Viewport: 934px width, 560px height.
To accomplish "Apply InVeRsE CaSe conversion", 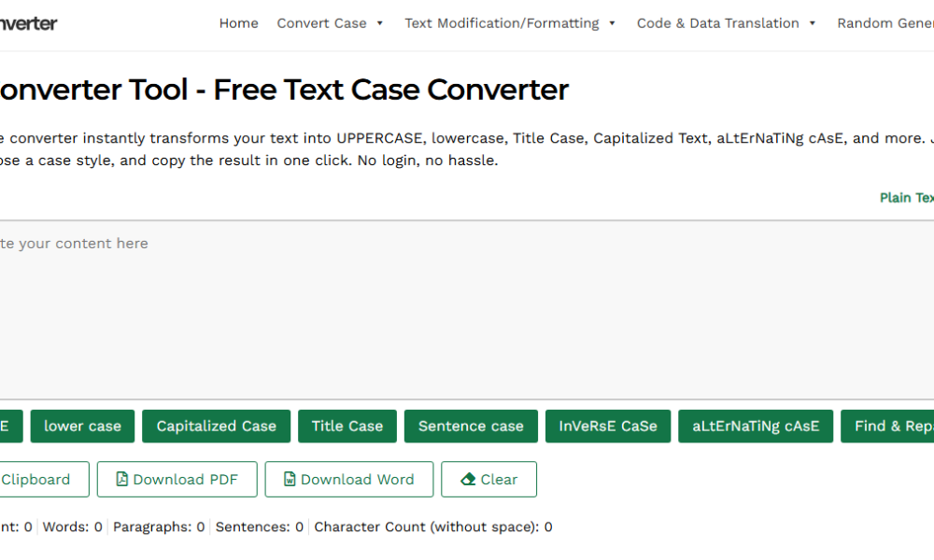I will coord(608,426).
